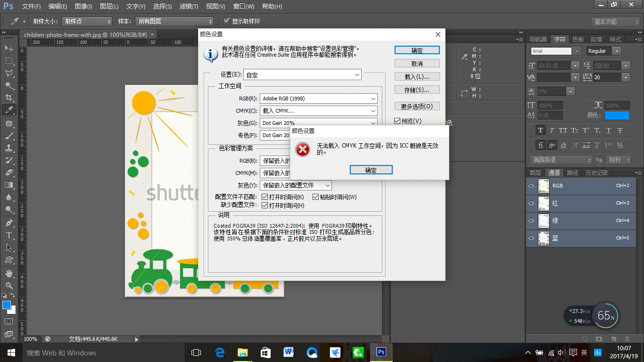Click the 更多选项(O) button
Image resolution: width=644 pixels, height=362 pixels.
pyautogui.click(x=417, y=106)
